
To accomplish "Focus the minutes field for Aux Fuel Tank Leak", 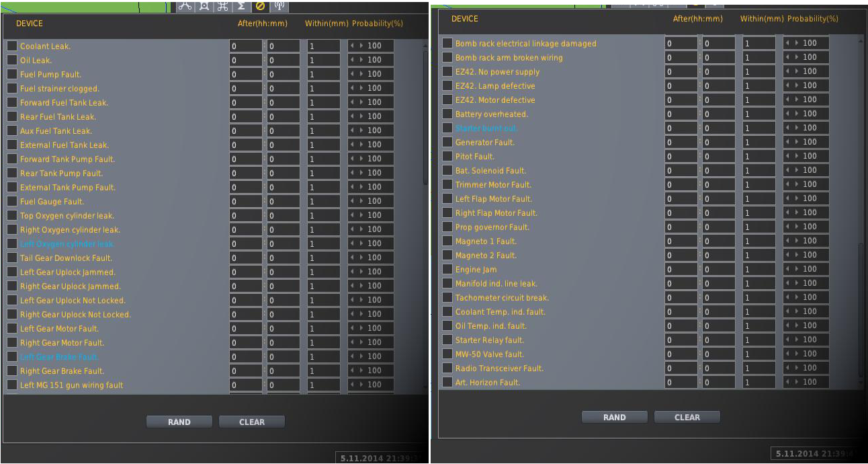I will pyautogui.click(x=284, y=130).
